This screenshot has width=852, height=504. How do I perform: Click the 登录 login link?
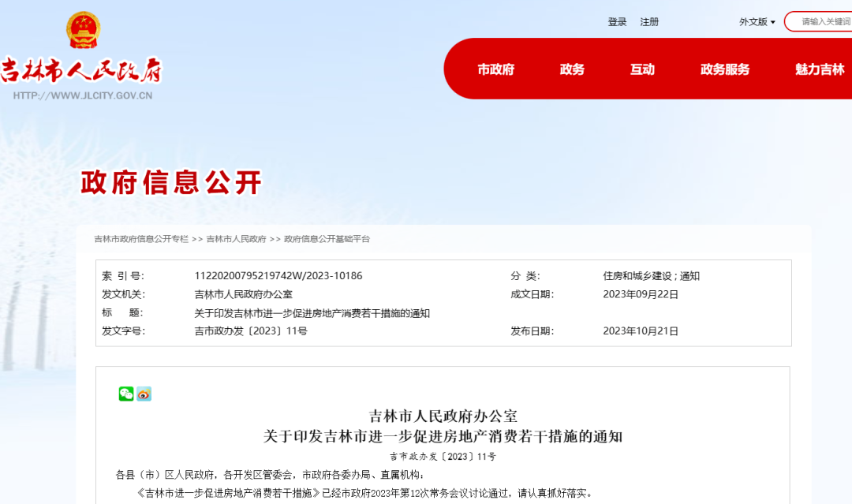pyautogui.click(x=617, y=22)
